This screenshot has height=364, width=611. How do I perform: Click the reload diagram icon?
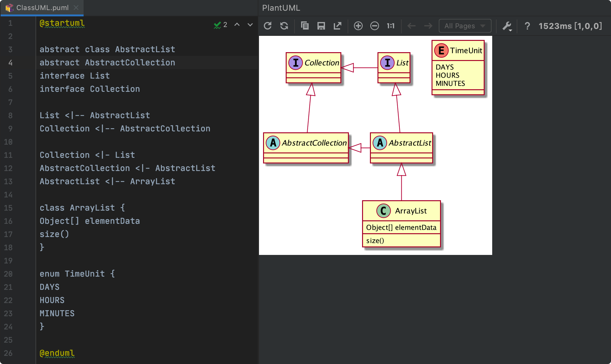tap(267, 26)
